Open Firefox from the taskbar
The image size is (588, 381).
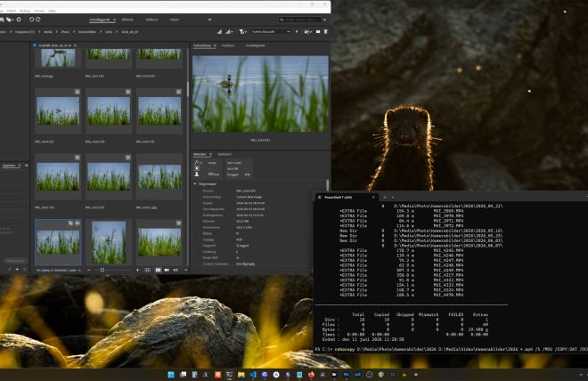coord(311,375)
